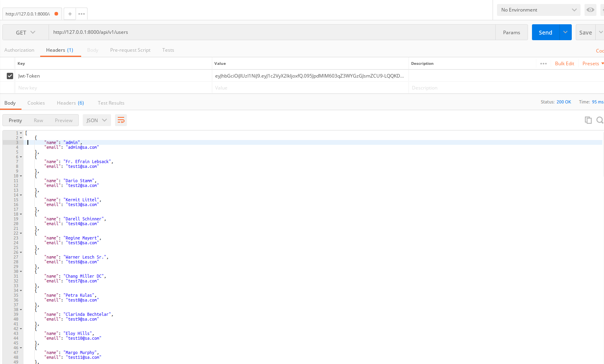Collapse the object at line 26

(21, 252)
